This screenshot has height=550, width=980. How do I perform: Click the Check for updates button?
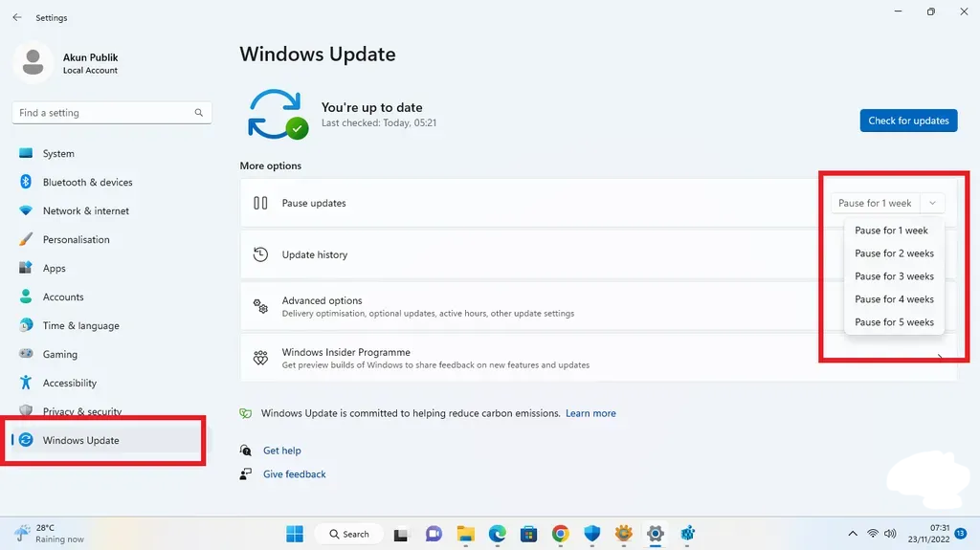(908, 121)
